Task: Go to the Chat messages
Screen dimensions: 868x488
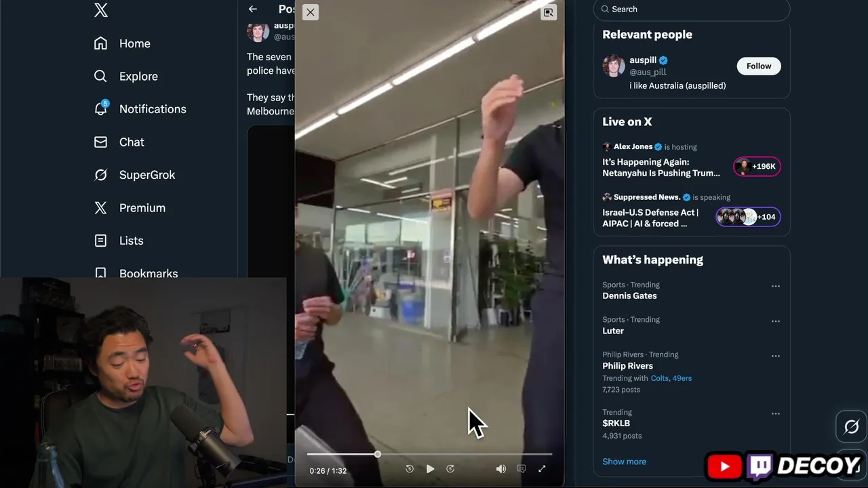Action: [x=119, y=142]
